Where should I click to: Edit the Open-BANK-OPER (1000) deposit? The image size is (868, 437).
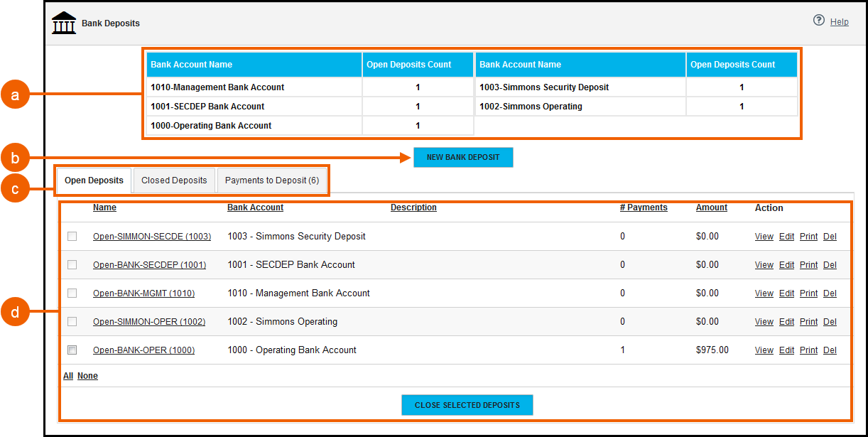point(786,350)
